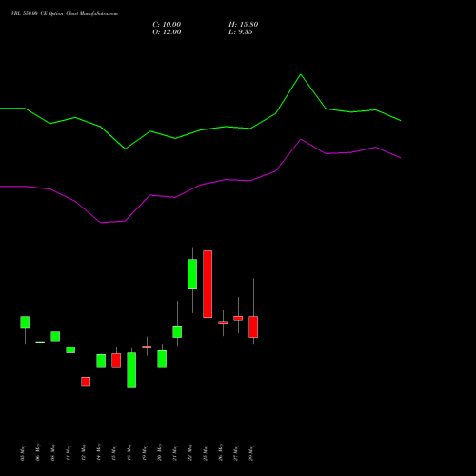
Task: Select the 12 May date label
Action: pos(83,452)
